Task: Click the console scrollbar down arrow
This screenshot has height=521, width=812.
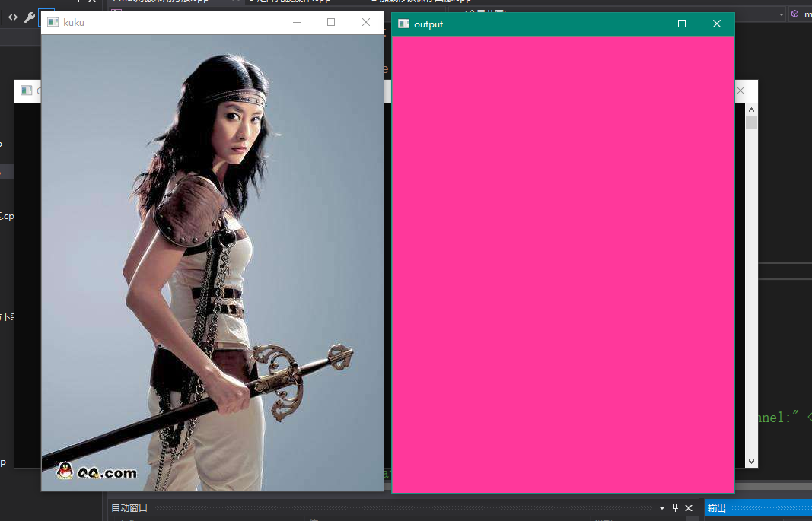Action: click(x=751, y=462)
